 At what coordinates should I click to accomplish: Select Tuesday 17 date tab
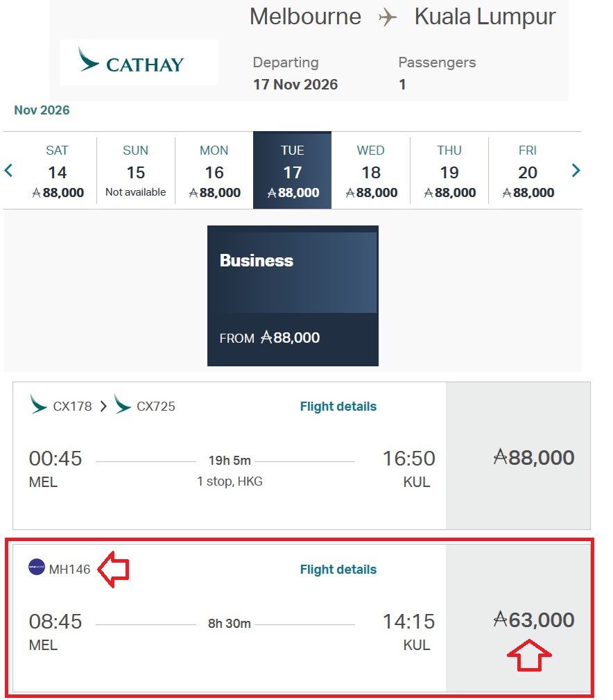point(293,171)
